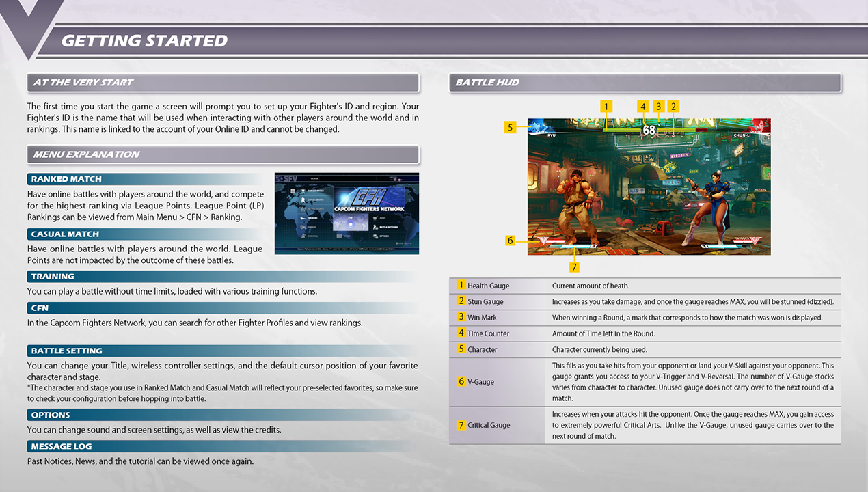
Task: Select the MENU EXPLANATION section header
Action: click(x=223, y=154)
